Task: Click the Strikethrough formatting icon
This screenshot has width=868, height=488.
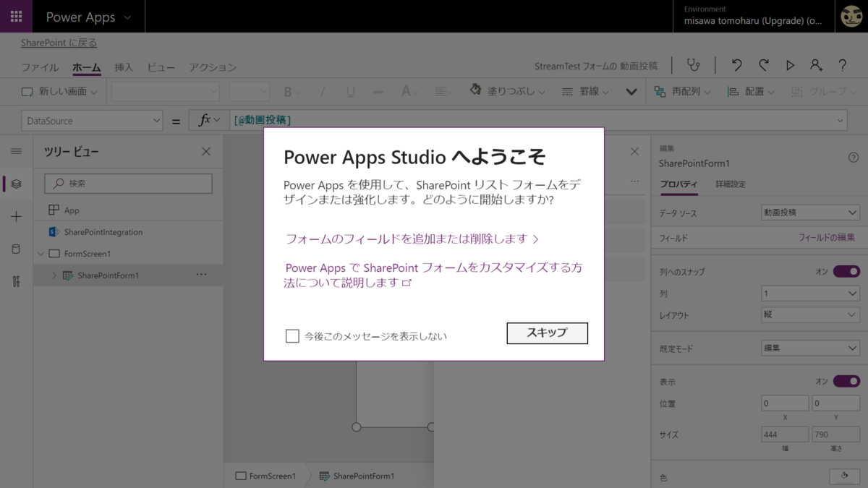Action: pyautogui.click(x=378, y=92)
